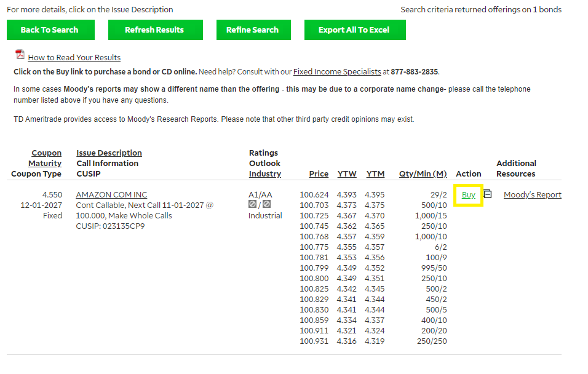588x374 pixels.
Task: Click the YTM value 4.319
Action: (375, 342)
